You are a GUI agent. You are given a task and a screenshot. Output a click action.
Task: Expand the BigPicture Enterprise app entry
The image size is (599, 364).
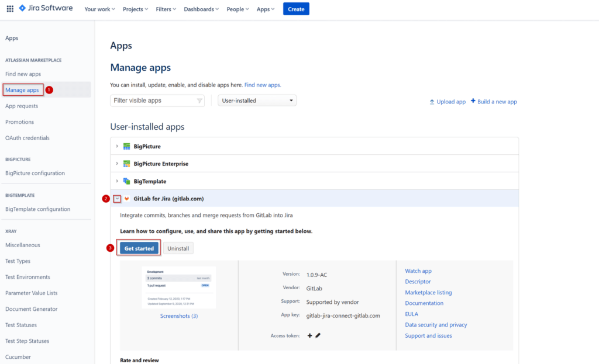pos(118,164)
